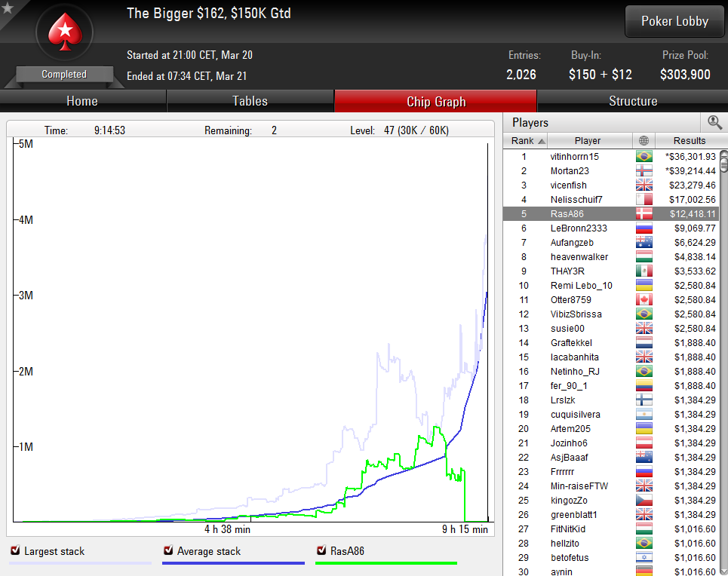The width and height of the screenshot is (728, 576).
Task: Click the $303,900 prize pool value
Action: coord(685,75)
